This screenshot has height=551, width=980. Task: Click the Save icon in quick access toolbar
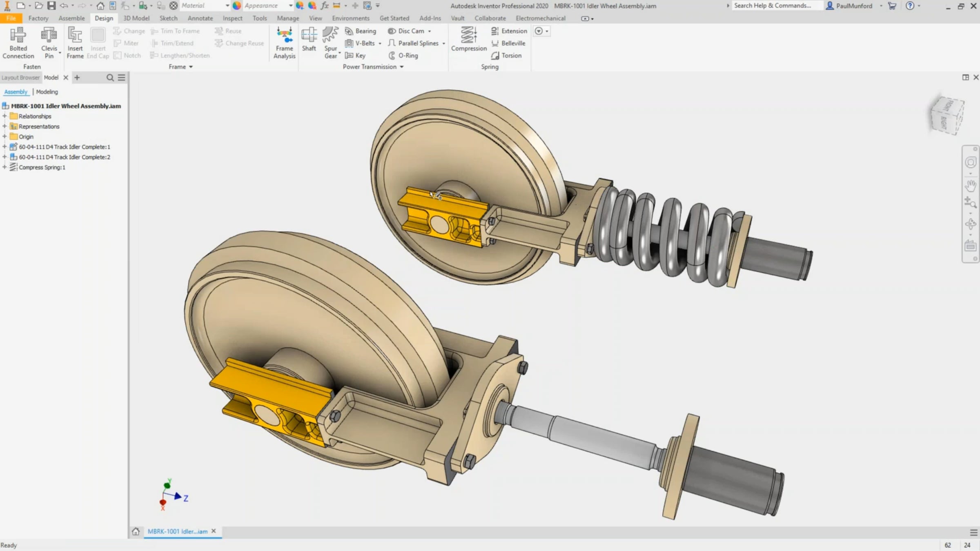coord(51,6)
